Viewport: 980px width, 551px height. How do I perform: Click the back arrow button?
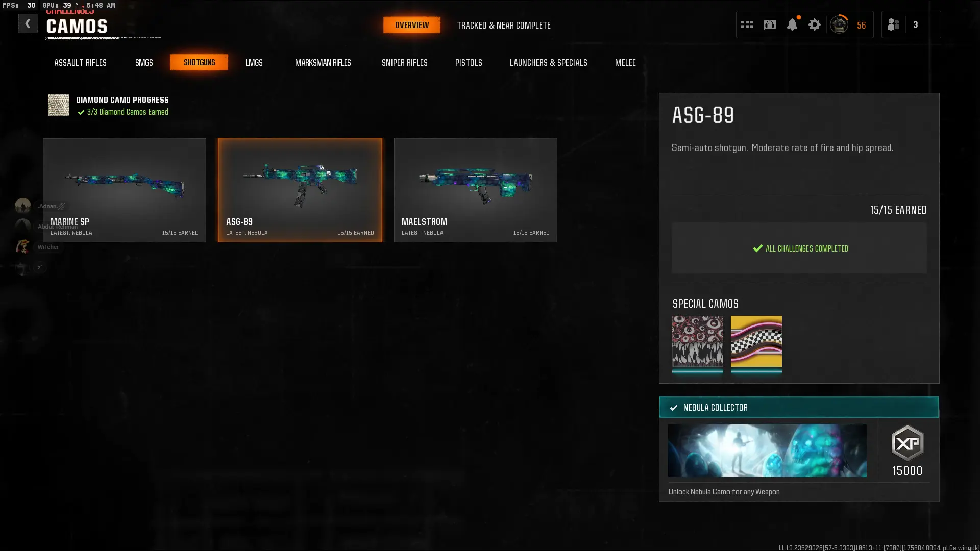pos(28,23)
